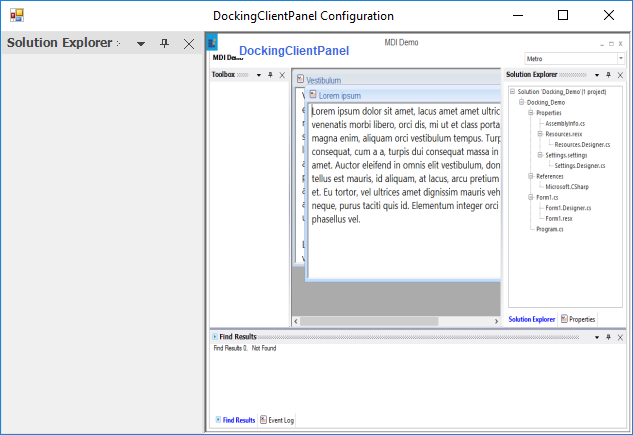
Task: Click the Lorem ipsum document icon
Action: pyautogui.click(x=313, y=95)
